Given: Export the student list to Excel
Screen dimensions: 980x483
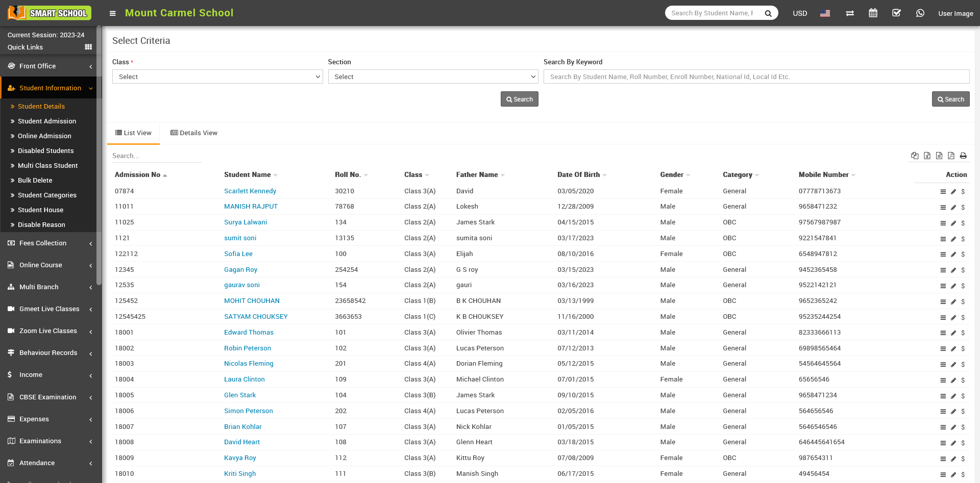Looking at the screenshot, I should pos(927,156).
